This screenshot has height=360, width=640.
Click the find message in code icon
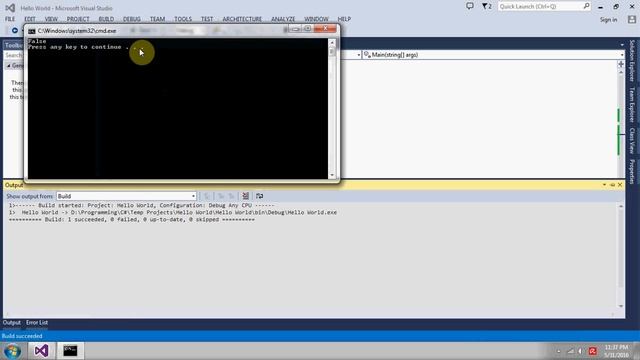point(207,196)
